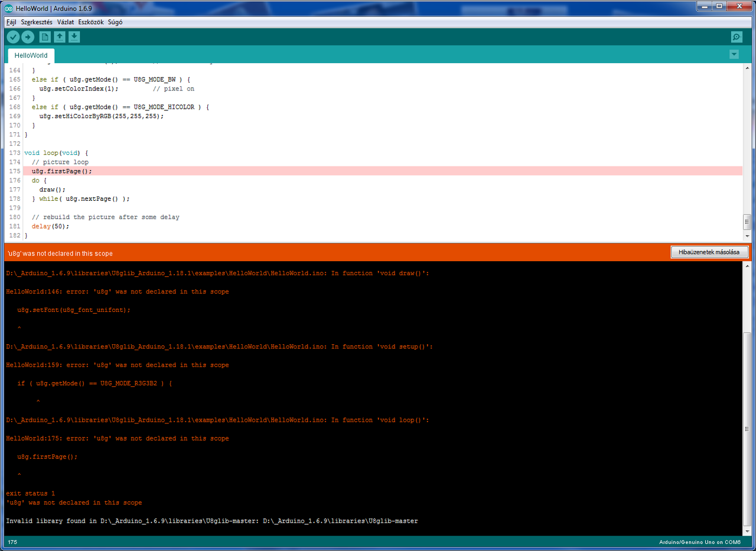Click the console line ending "In function 'void loop()':"

[x=217, y=420]
